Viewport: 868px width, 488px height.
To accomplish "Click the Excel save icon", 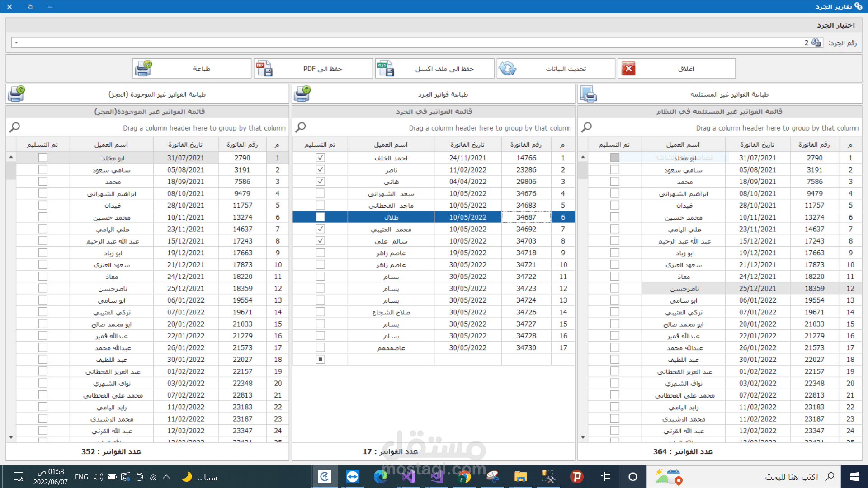I will point(386,69).
